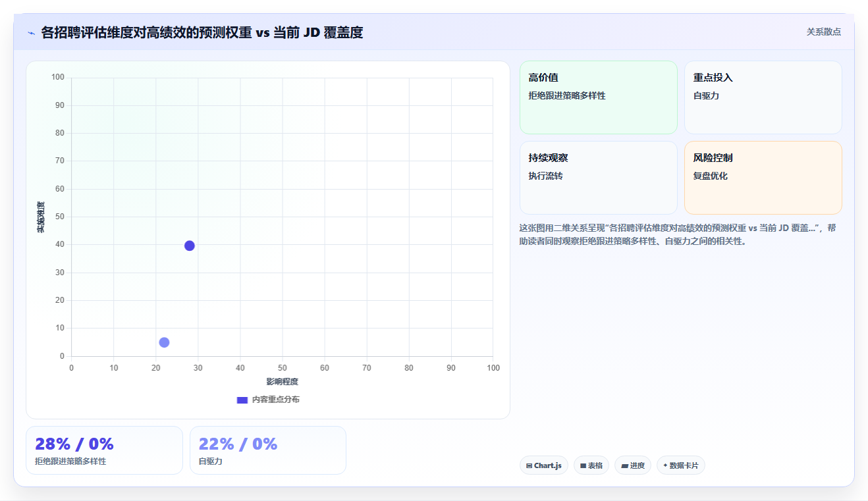Image resolution: width=868 pixels, height=501 pixels.
Task: Click the Chart.js tag
Action: click(x=544, y=465)
